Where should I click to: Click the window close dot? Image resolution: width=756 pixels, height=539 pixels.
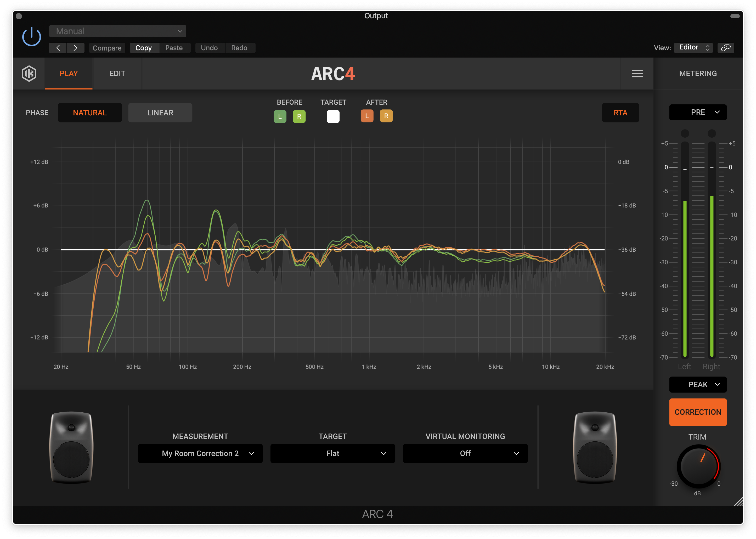tap(19, 16)
